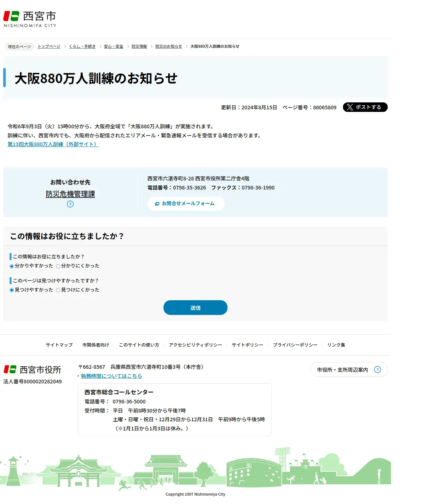This screenshot has width=437, height=504.
Task: Select the 分かりにくかった radio button
Action: (58, 266)
